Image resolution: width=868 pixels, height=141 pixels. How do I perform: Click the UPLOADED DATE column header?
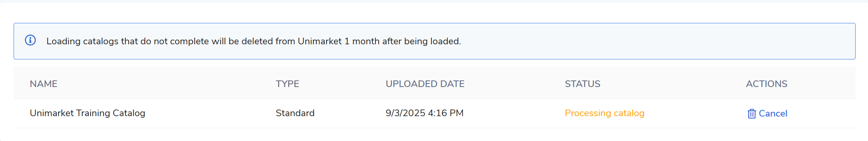(x=425, y=84)
